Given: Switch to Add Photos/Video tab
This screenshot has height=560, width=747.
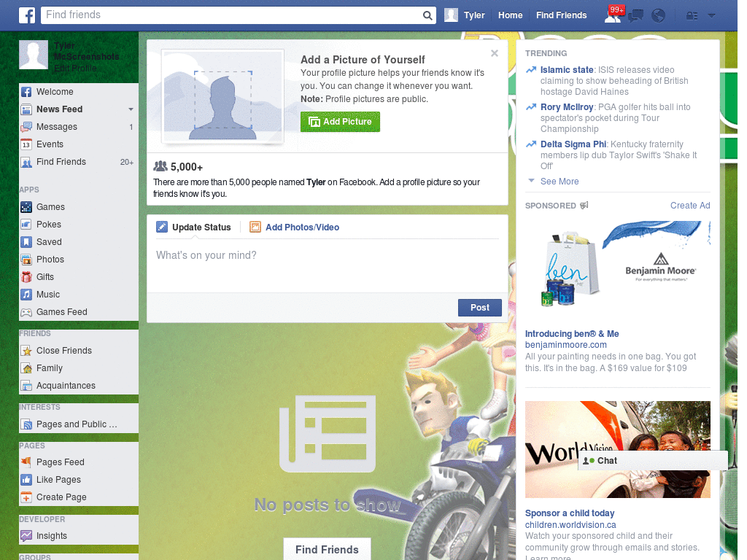Looking at the screenshot, I should 295,227.
